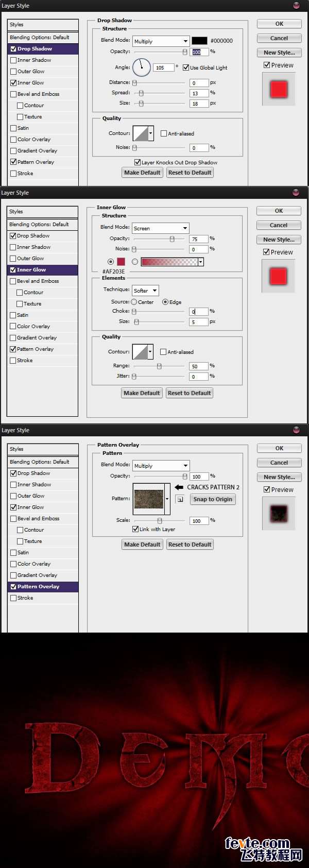The image size is (309, 868).
Task: Click Choke field in Inner Glow dialog
Action: tap(199, 312)
